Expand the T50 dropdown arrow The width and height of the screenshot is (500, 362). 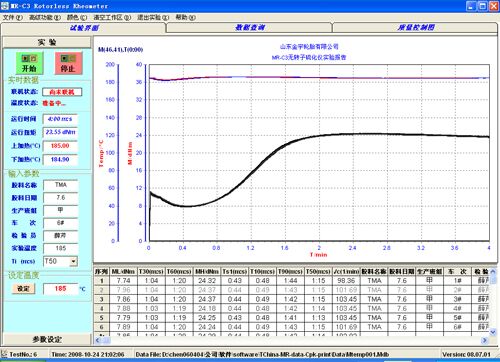[74, 262]
